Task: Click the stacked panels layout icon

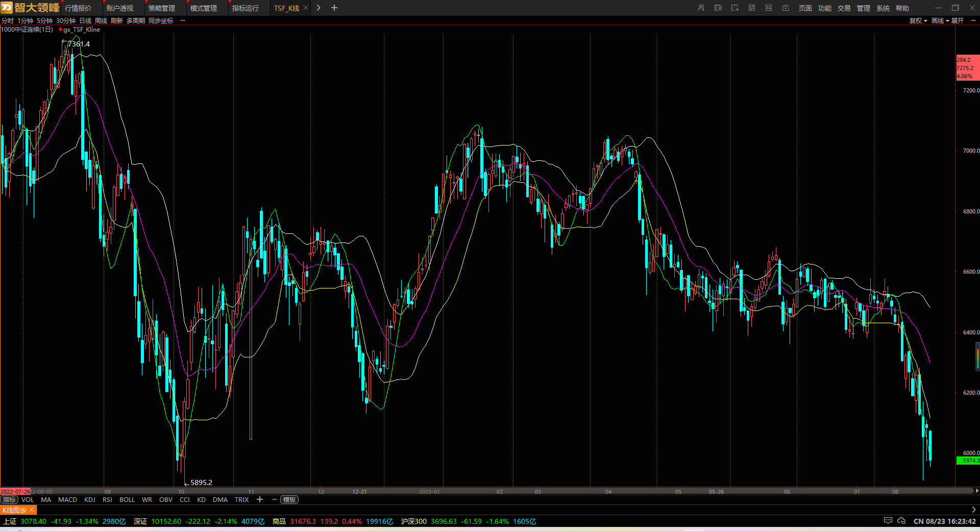Action: tap(769, 8)
